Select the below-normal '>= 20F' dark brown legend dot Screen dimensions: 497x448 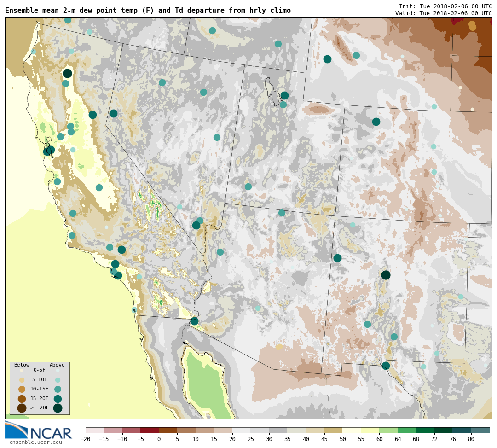coord(22,408)
